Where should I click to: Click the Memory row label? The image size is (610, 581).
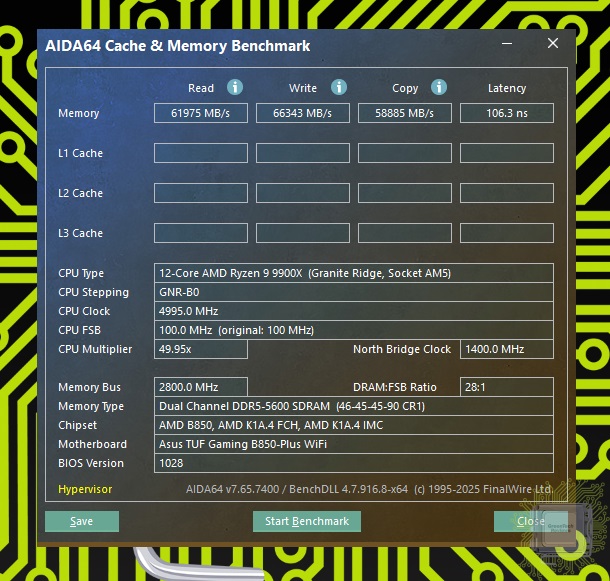pyautogui.click(x=79, y=113)
